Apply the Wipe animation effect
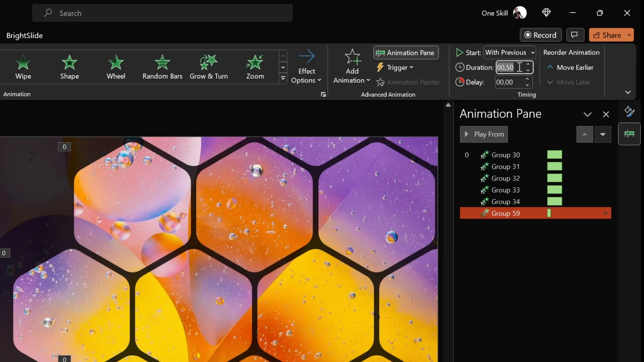The height and width of the screenshot is (362, 644). (x=23, y=67)
